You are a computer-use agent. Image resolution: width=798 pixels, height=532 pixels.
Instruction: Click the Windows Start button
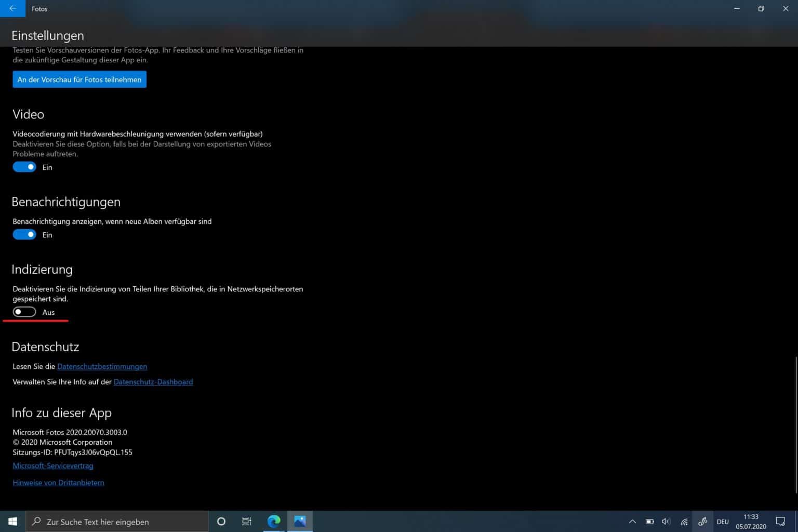11,521
